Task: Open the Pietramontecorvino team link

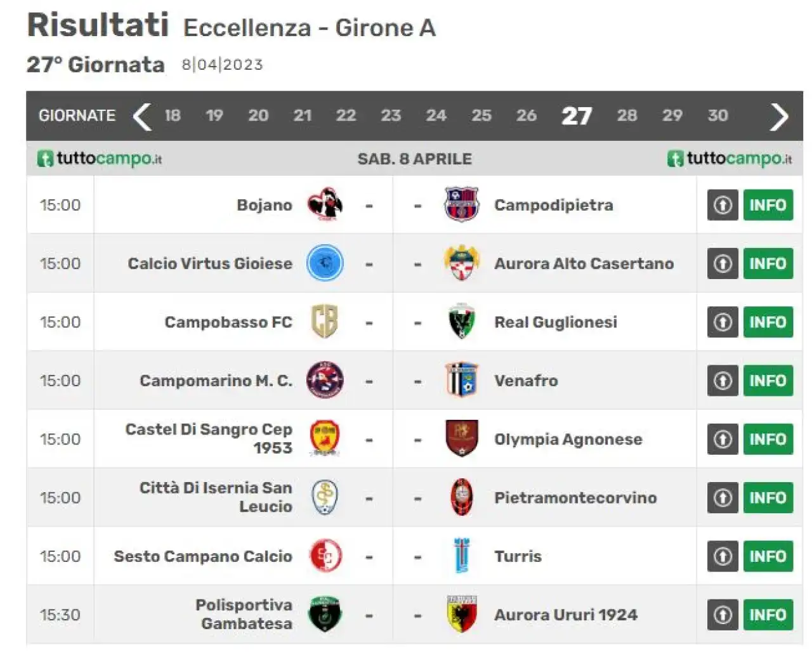Action: (x=575, y=497)
